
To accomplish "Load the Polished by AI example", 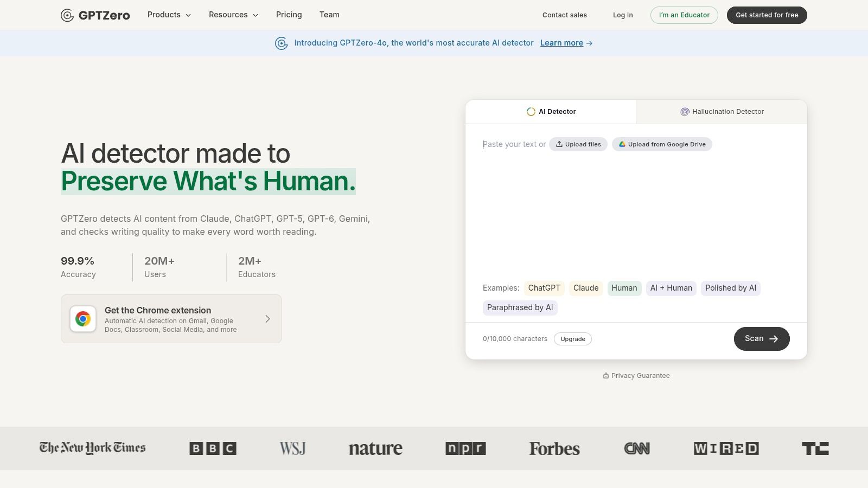I will click(x=731, y=288).
